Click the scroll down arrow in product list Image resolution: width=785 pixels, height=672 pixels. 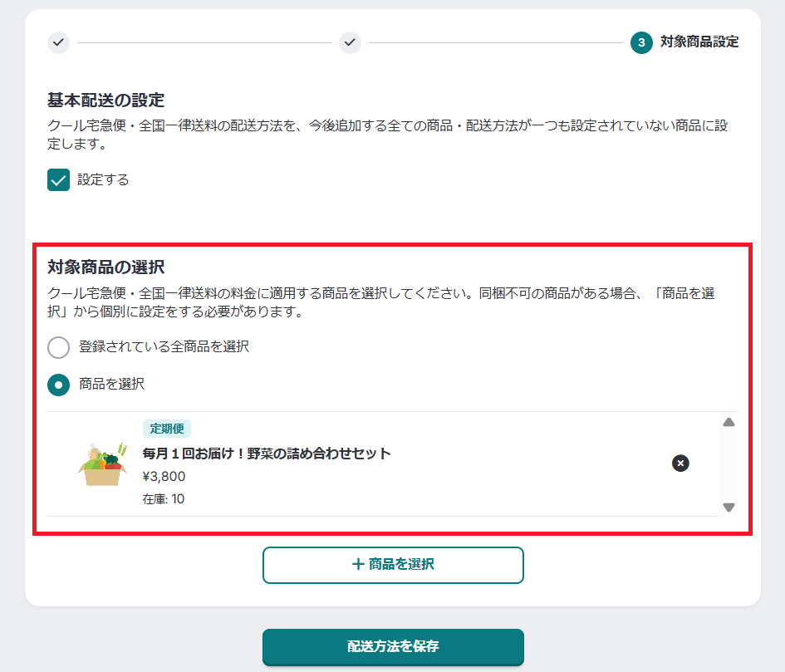[x=729, y=508]
